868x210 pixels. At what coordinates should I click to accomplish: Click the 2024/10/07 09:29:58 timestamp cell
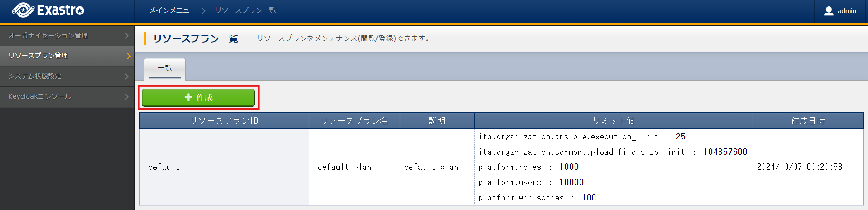[x=799, y=167]
